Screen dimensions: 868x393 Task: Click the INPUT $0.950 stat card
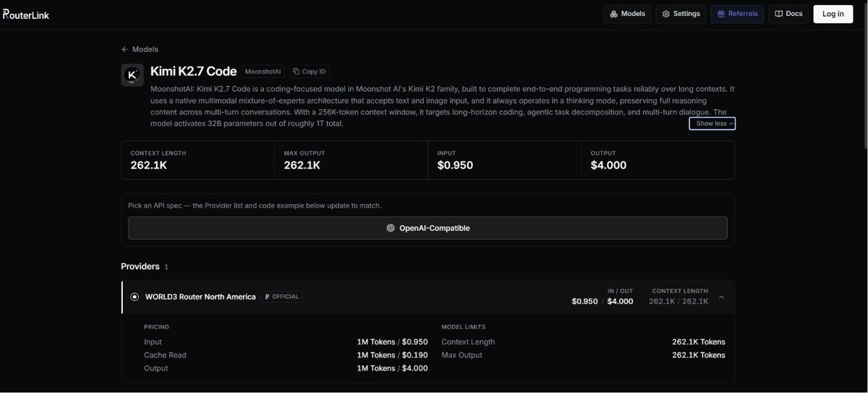pos(504,160)
